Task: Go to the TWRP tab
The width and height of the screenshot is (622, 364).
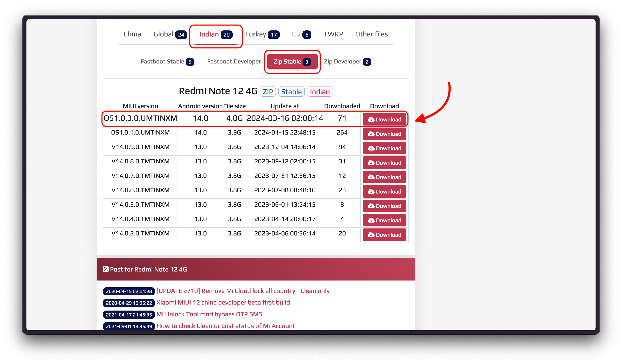Action: click(333, 34)
